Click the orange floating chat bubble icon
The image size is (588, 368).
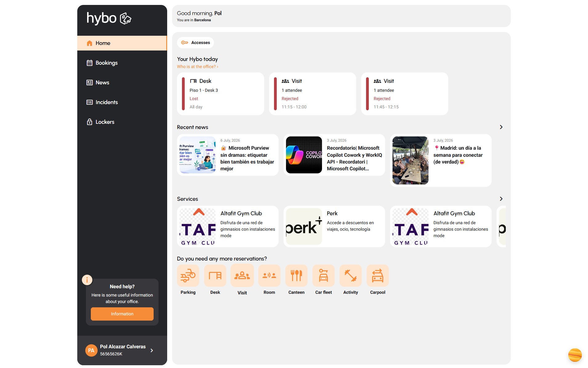click(x=575, y=355)
